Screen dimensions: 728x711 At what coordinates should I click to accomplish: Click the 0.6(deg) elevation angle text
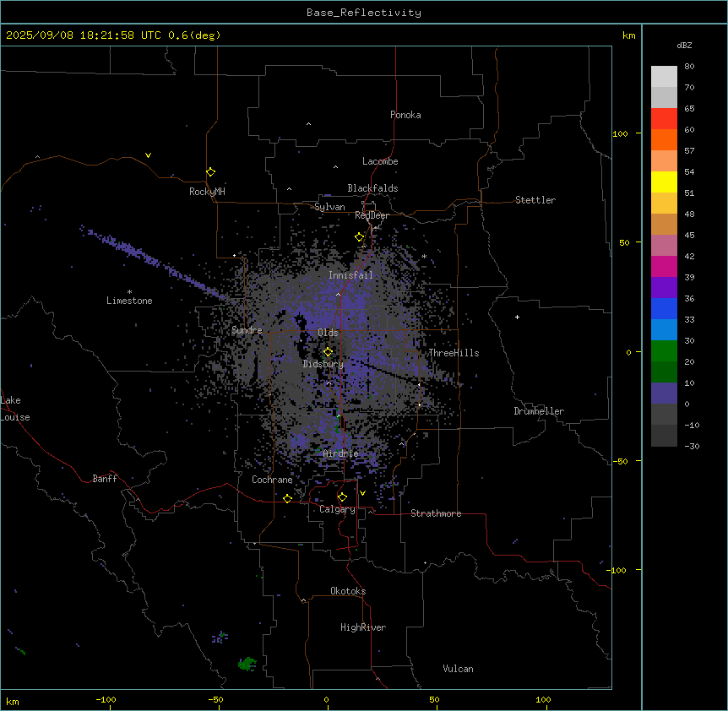coord(194,35)
